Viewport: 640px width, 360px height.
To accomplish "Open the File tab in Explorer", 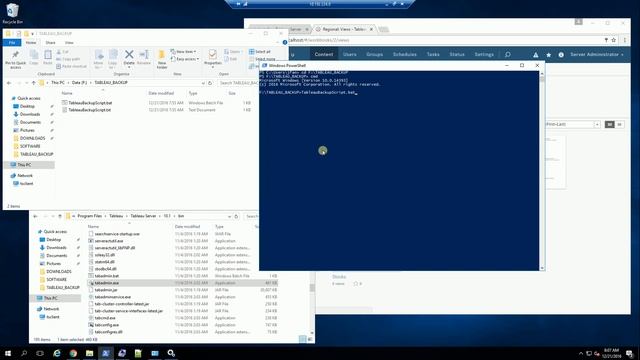I will click(x=12, y=42).
